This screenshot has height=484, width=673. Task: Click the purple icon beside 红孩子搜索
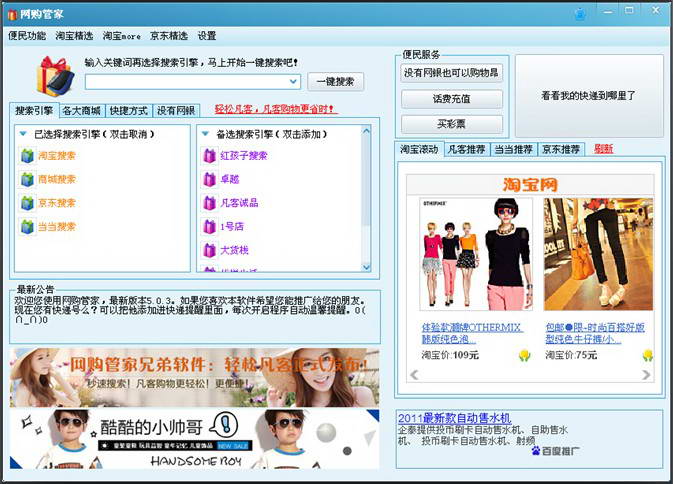[x=209, y=156]
